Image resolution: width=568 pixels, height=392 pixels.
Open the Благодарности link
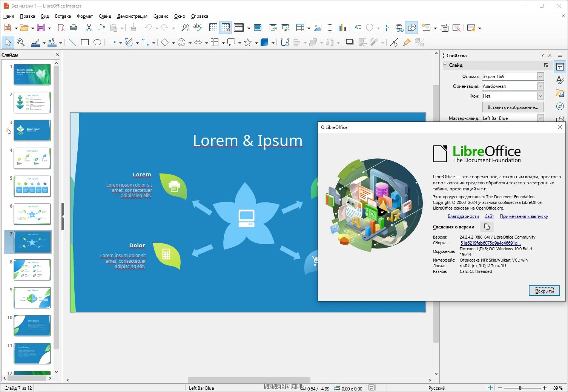pos(463,216)
